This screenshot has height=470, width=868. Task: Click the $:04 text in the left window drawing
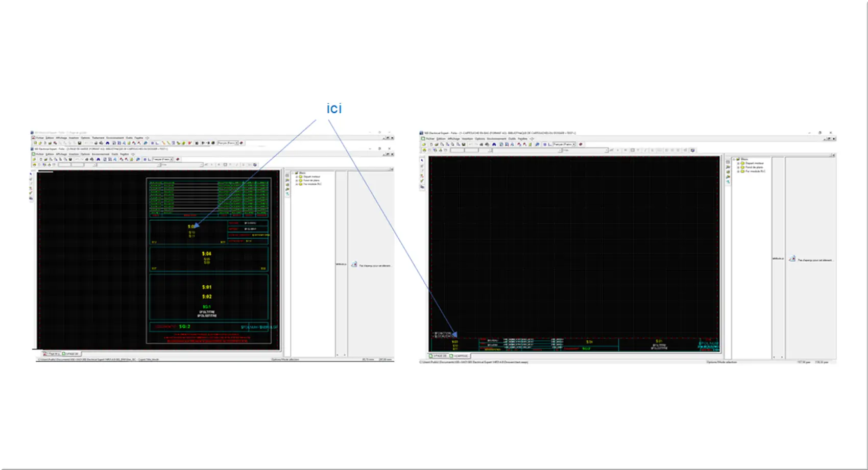206,254
